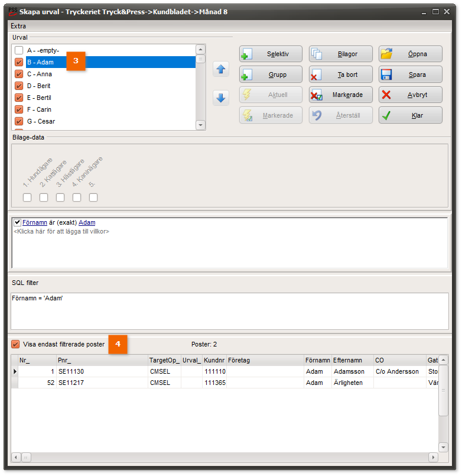Click the Ärligheten cell
The height and width of the screenshot is (476, 462).
coord(353,383)
